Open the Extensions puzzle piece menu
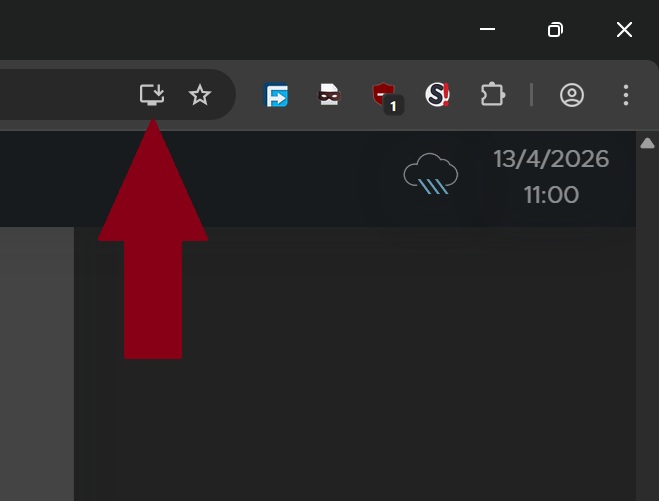This screenshot has width=659, height=501. pyautogui.click(x=493, y=95)
